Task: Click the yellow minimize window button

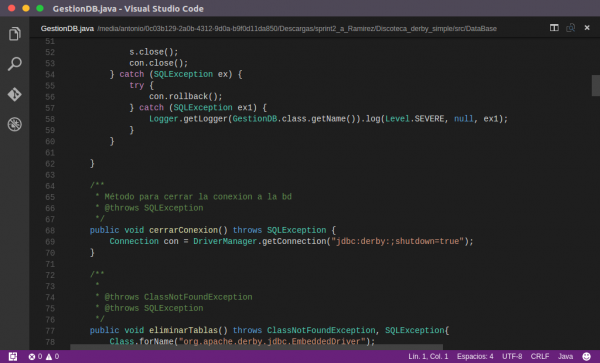Action: 26,8
